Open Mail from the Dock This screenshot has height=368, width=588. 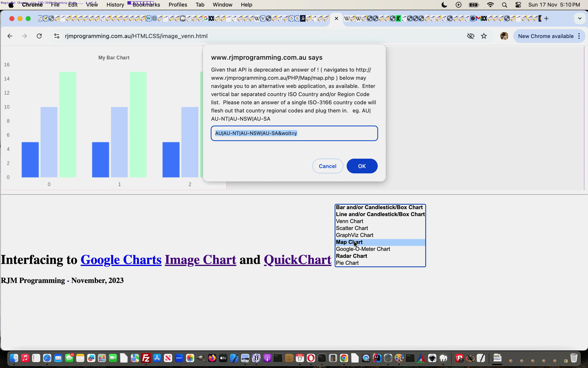(58, 358)
